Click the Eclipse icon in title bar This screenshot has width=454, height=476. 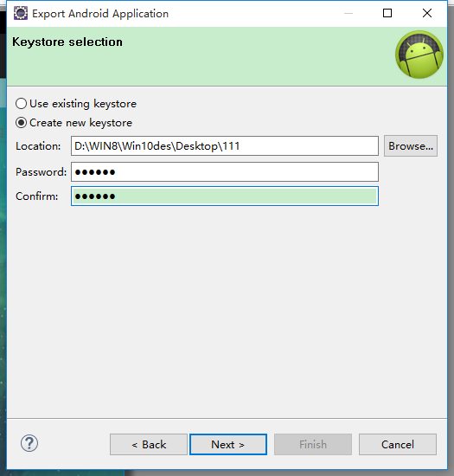point(21,13)
